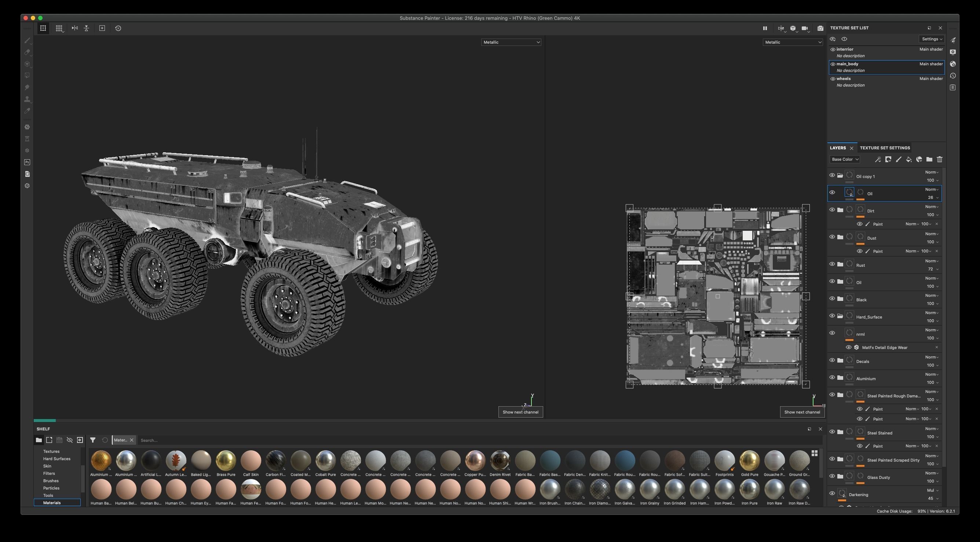Click the viewport screenshot camera icon
Screen dimensions: 980x542
pyautogui.click(x=820, y=28)
